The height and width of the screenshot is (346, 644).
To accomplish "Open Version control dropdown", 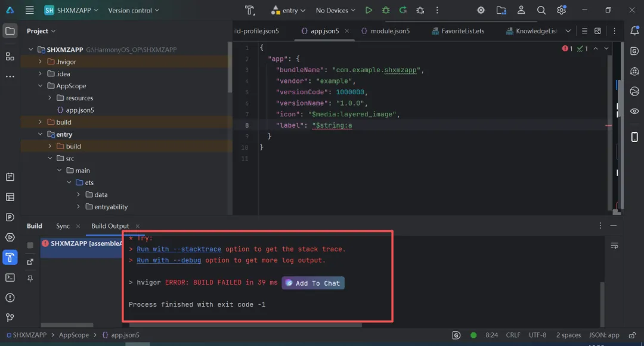I will click(134, 10).
